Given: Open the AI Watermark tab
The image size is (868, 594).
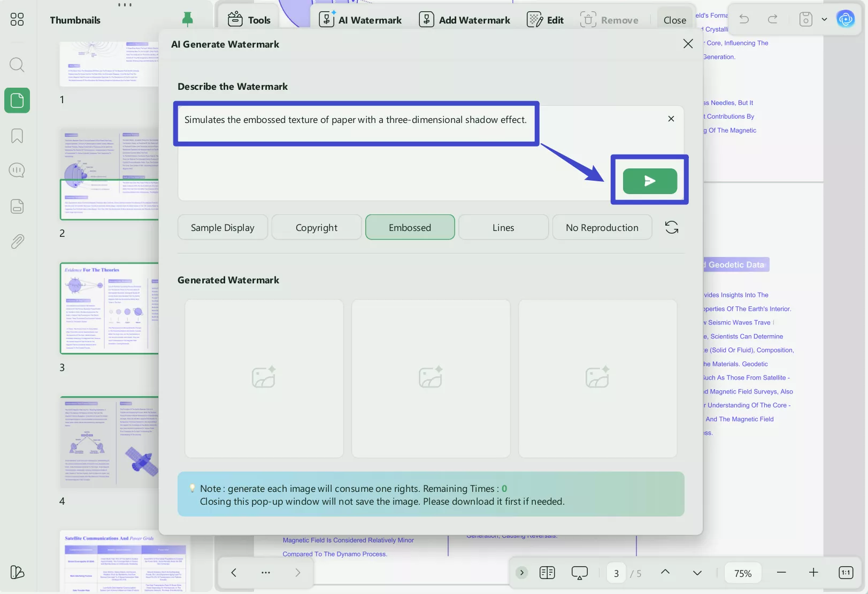Looking at the screenshot, I should click(x=360, y=20).
